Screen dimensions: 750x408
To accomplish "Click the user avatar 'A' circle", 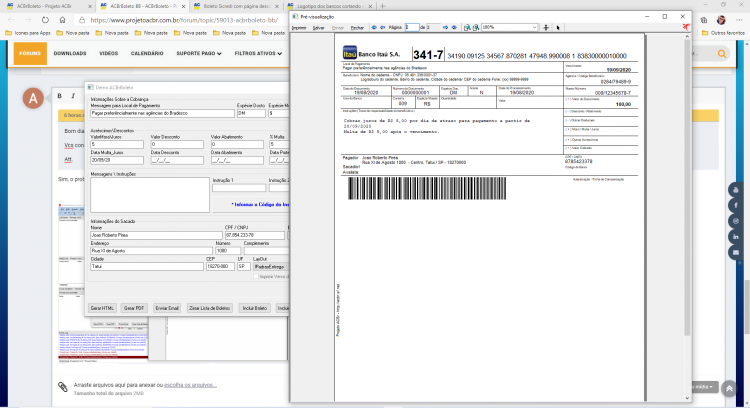I will [x=33, y=98].
